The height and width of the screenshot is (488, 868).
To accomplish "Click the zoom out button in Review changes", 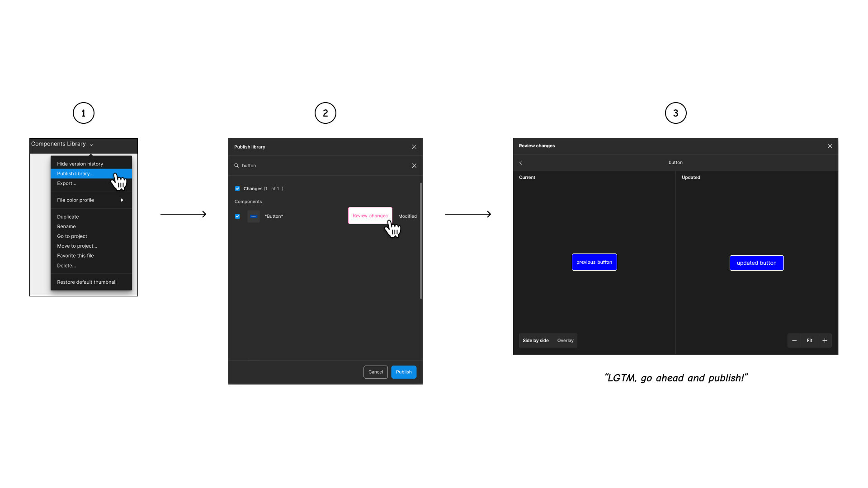I will pos(794,340).
